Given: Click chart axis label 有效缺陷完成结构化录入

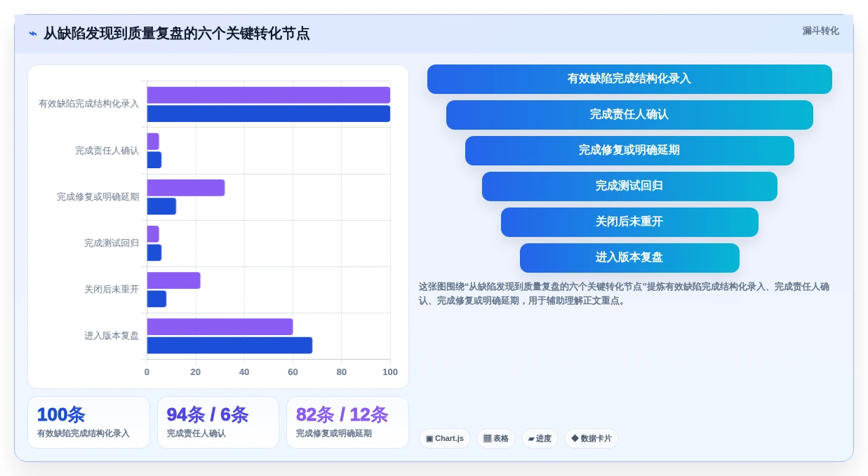Looking at the screenshot, I should tap(88, 104).
